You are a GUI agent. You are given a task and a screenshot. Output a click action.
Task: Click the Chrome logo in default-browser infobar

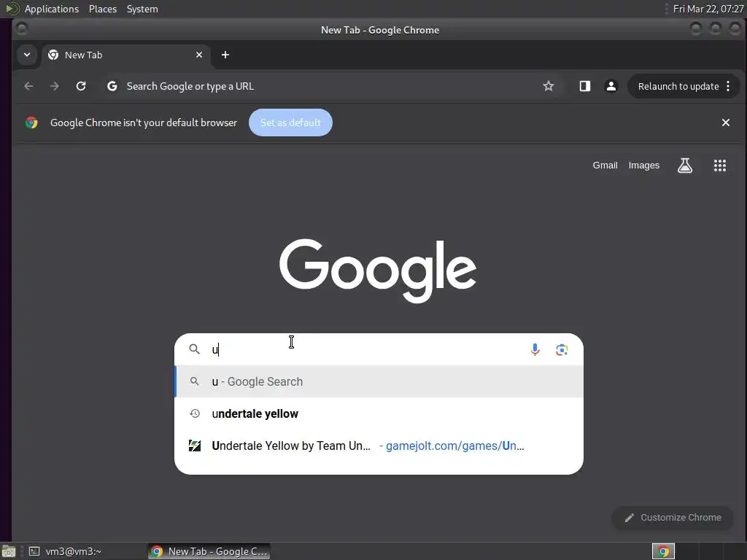(31, 122)
